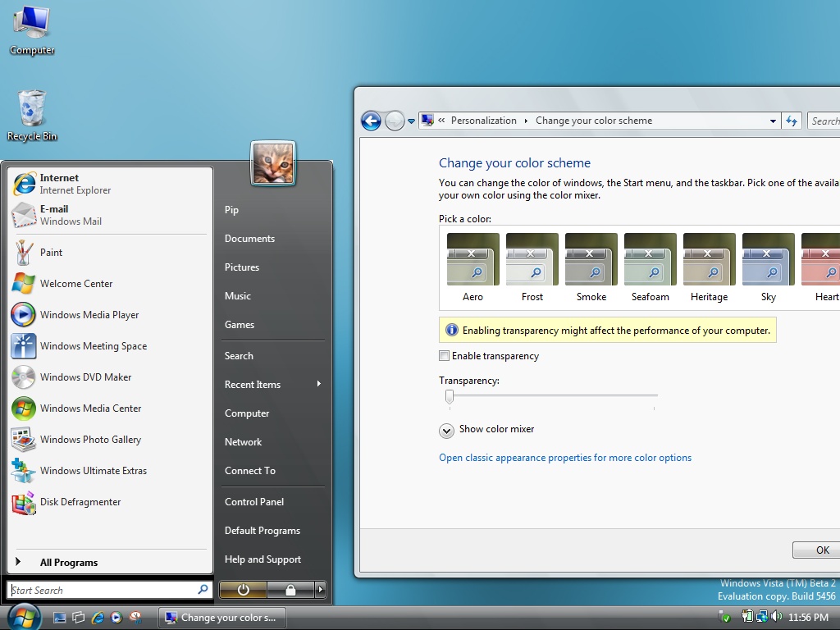Click the user account cat picture
Screen dimensions: 840x630
[x=273, y=163]
